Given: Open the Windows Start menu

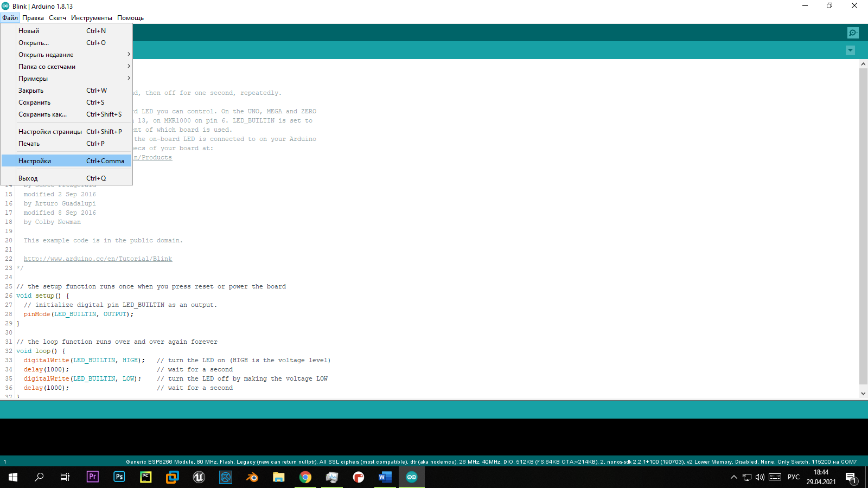Looking at the screenshot, I should [13, 477].
